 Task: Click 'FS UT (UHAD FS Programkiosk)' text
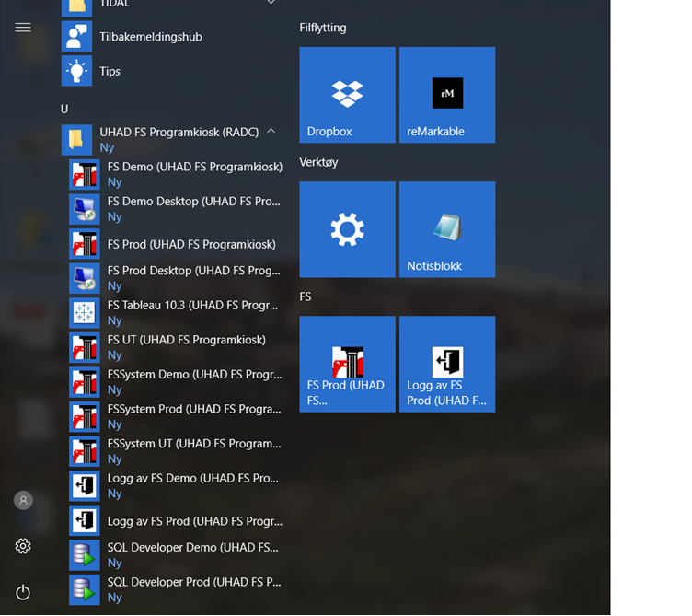pos(187,340)
